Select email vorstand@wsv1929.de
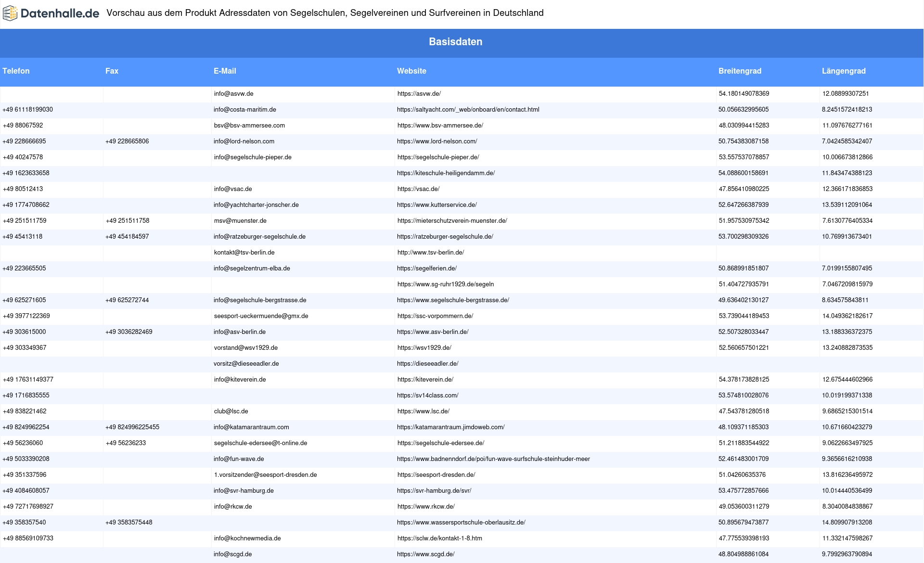The image size is (924, 563). click(x=246, y=348)
